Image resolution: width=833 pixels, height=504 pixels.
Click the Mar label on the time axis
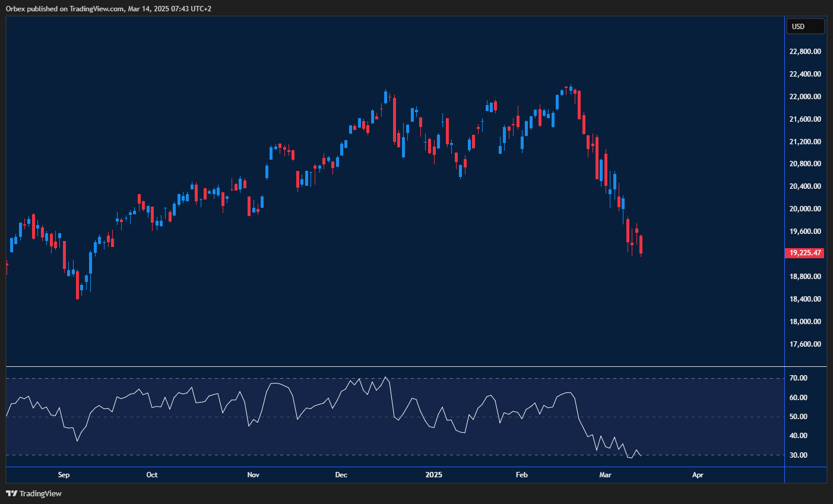coord(605,475)
